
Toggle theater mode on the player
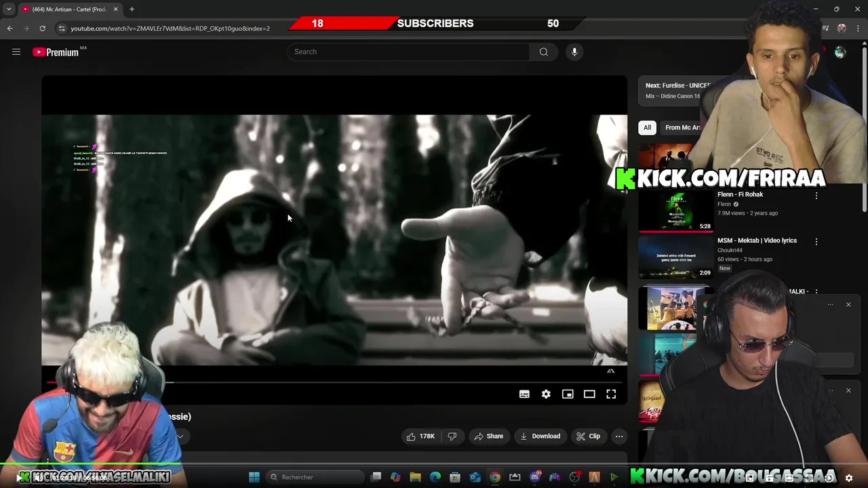(589, 394)
